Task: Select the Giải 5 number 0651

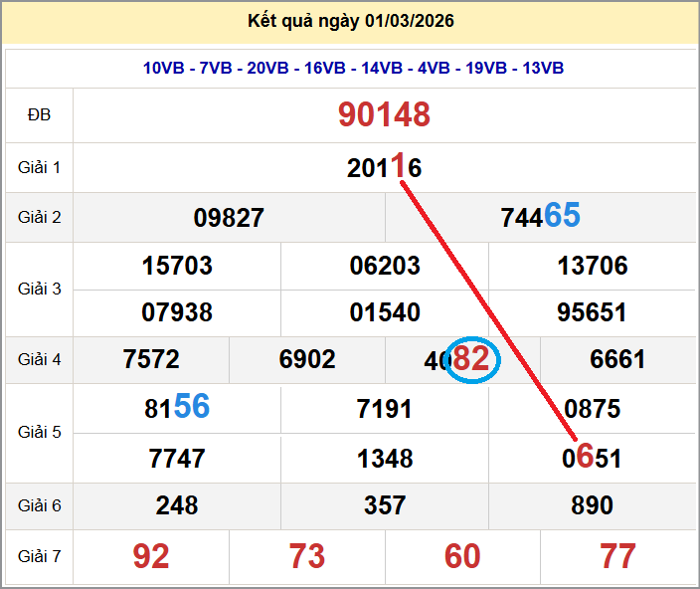Action: tap(592, 458)
